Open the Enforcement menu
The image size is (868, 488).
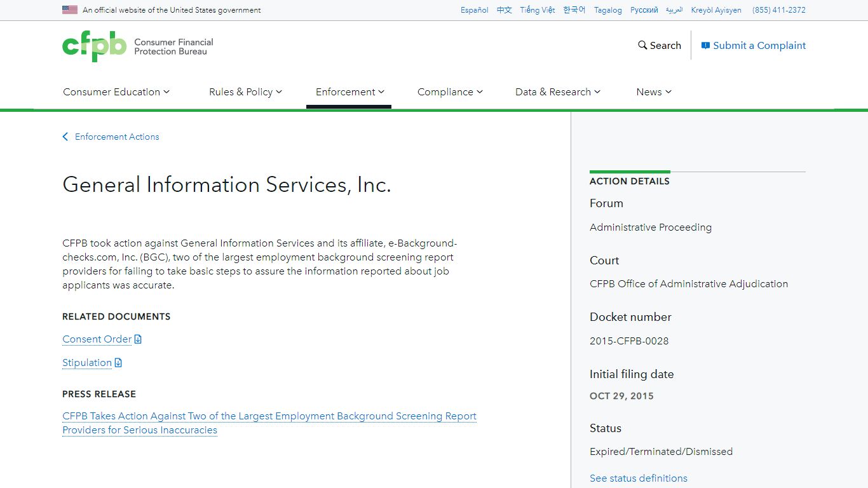[349, 92]
